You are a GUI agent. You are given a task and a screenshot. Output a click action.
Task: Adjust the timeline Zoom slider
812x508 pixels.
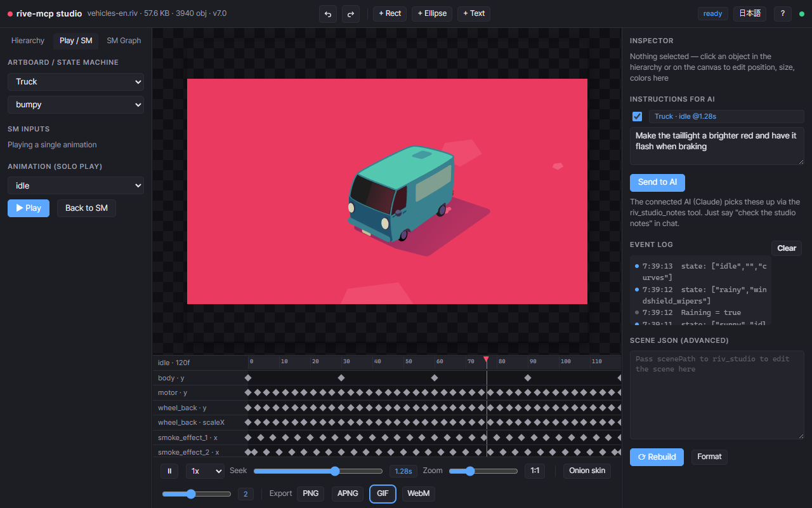coord(483,471)
